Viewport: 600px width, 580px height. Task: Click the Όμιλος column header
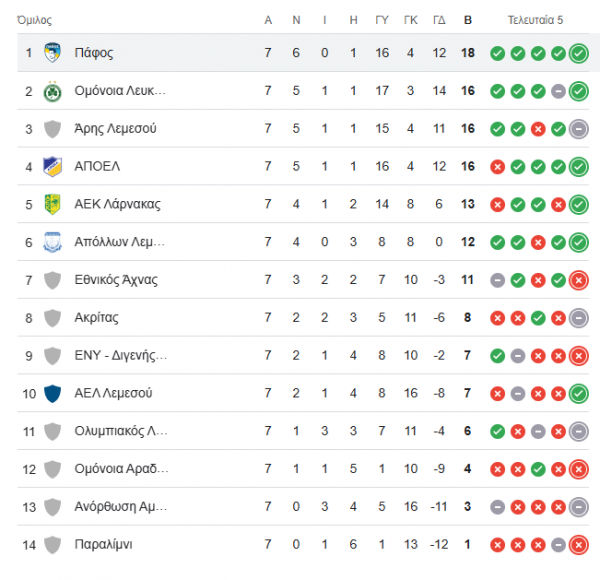click(x=34, y=20)
